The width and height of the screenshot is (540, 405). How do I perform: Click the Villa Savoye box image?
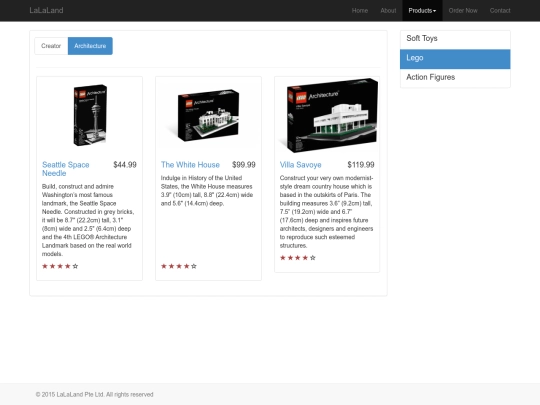coord(328,115)
